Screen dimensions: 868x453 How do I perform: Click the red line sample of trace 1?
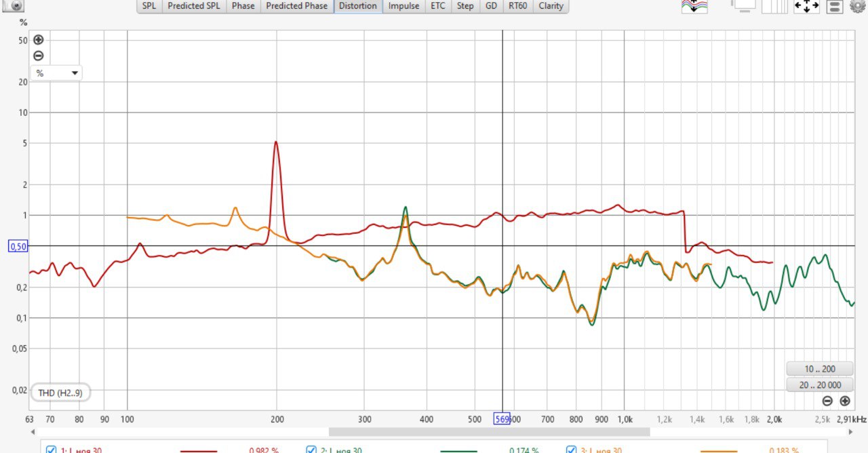click(x=199, y=450)
